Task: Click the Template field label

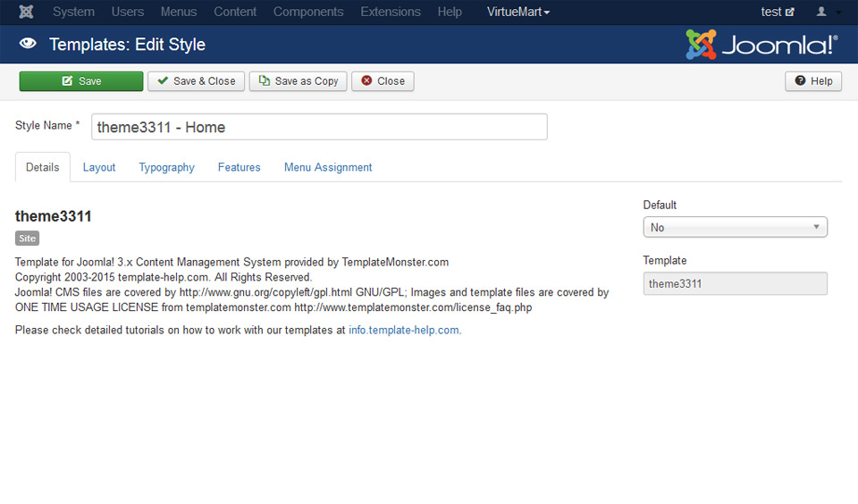Action: [665, 260]
